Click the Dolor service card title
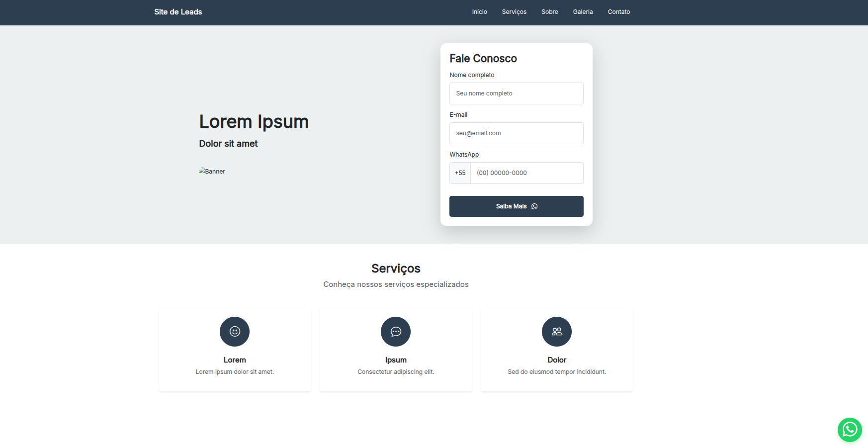 (x=557, y=360)
